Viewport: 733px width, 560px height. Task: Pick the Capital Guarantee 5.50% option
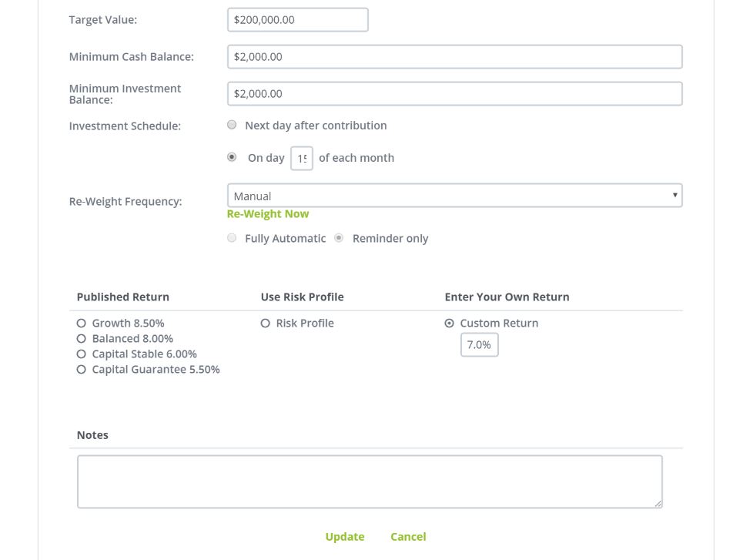(x=81, y=370)
